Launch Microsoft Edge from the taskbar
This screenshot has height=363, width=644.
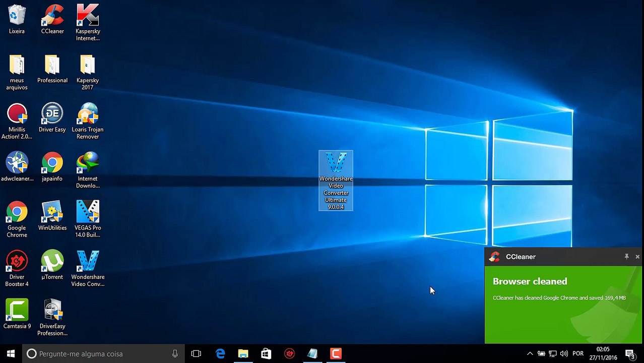220,354
